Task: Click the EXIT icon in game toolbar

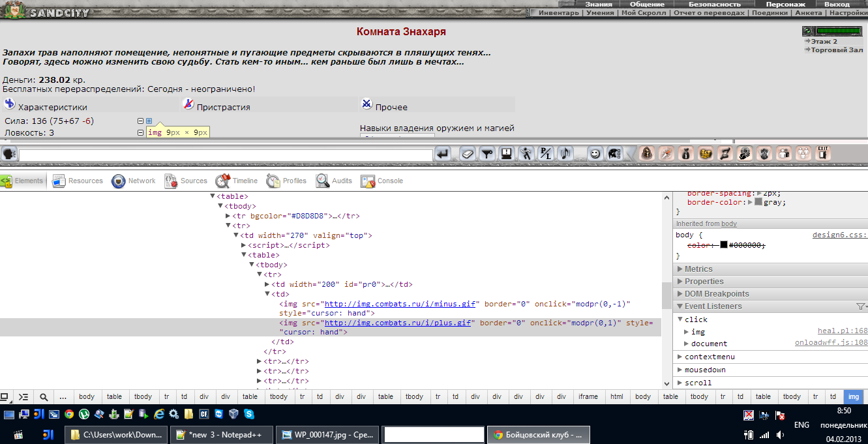Action: [823, 153]
